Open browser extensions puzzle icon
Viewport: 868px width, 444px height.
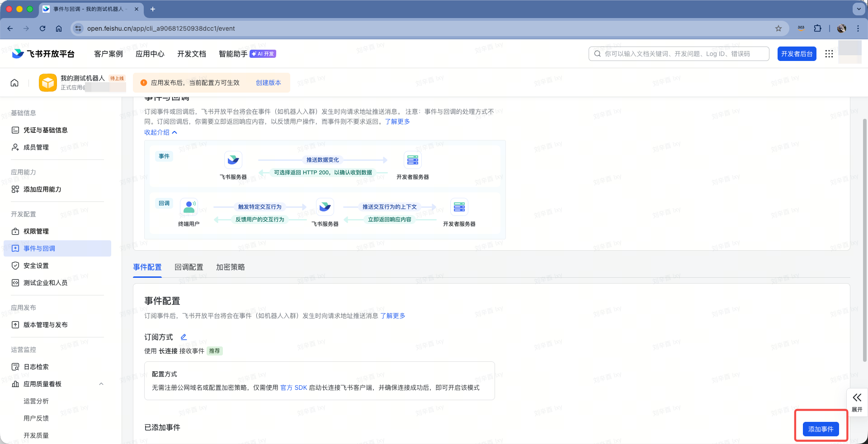[x=817, y=28]
